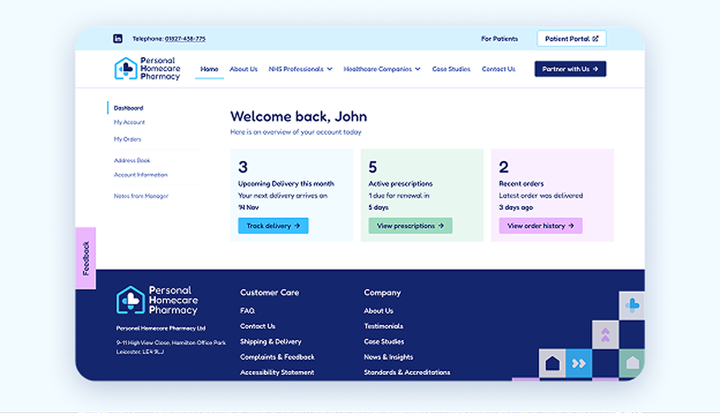
Task: Open the footer Case Studies link
Action: 384,341
